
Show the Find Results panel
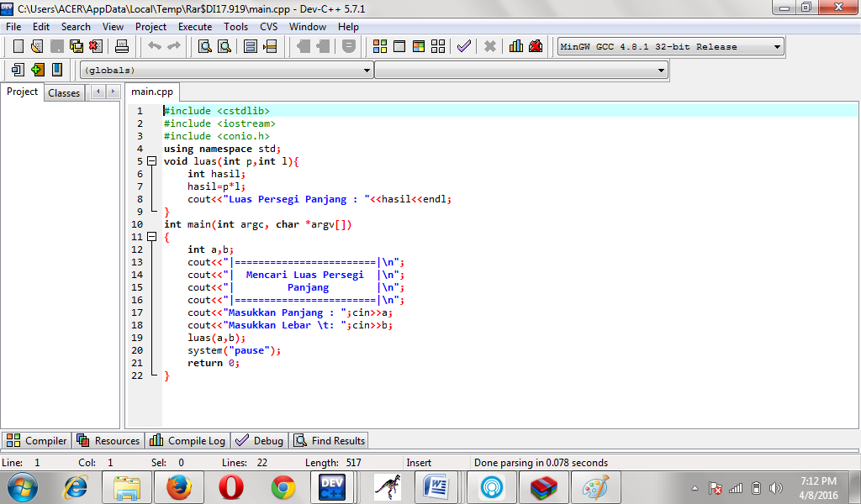click(329, 439)
